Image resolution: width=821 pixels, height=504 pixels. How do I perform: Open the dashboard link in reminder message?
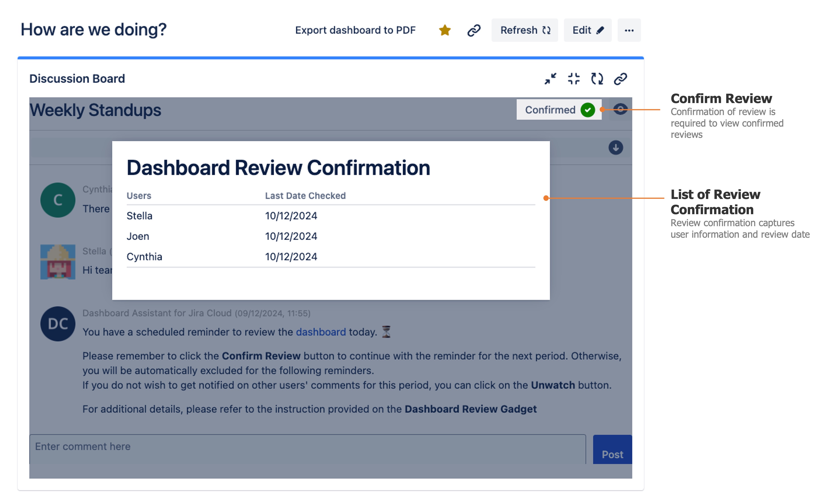pos(321,332)
